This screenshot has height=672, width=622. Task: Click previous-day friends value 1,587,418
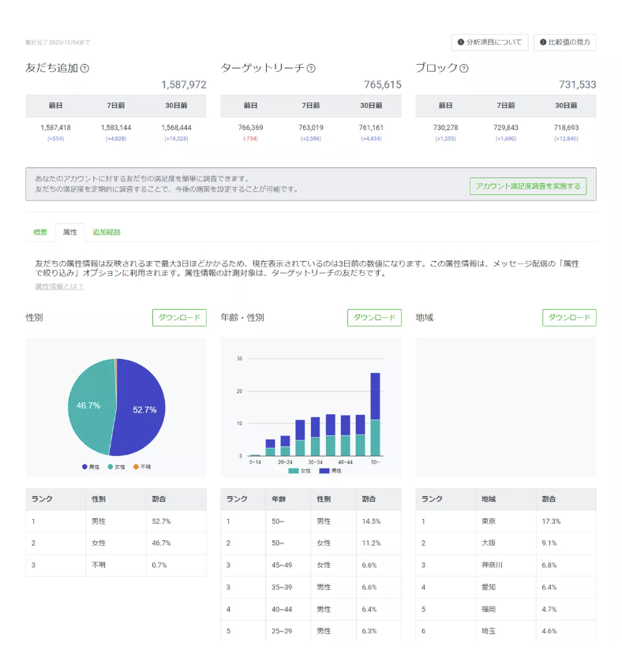tap(56, 128)
